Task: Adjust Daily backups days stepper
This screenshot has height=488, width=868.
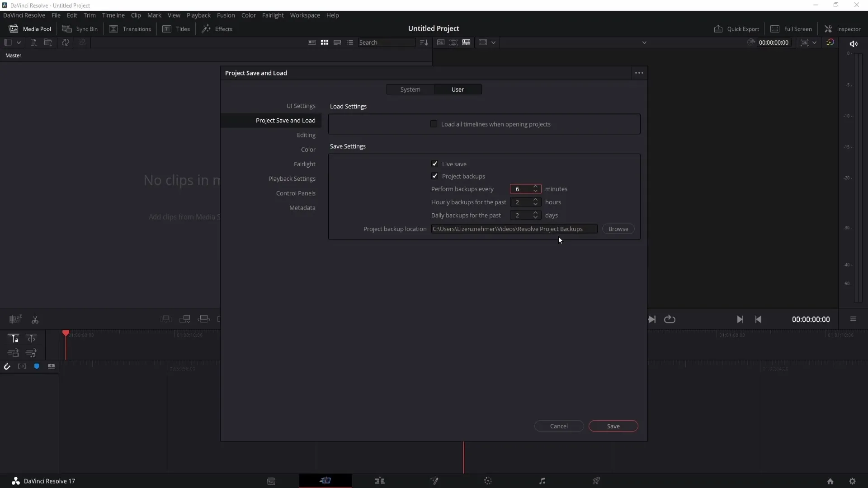Action: pyautogui.click(x=535, y=215)
